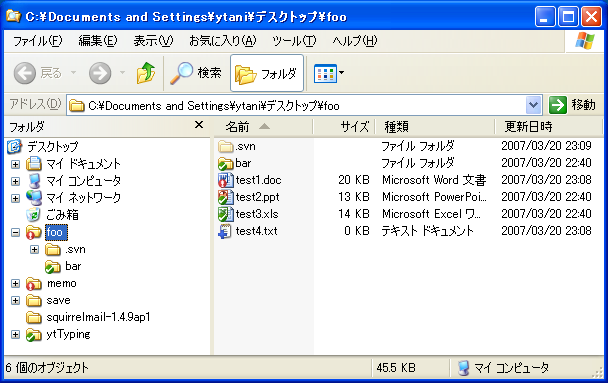Select the test1.doc Word file icon

coord(226,180)
